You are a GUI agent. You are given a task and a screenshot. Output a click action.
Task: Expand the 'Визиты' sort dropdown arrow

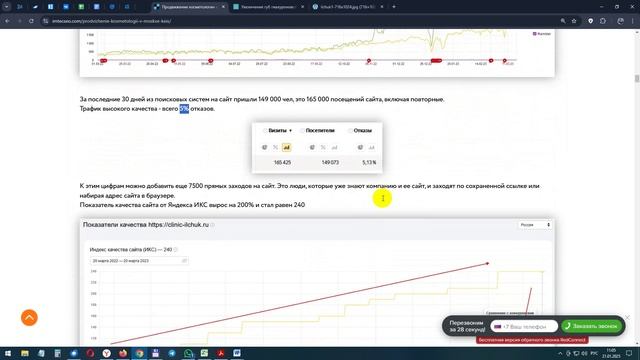tap(290, 131)
